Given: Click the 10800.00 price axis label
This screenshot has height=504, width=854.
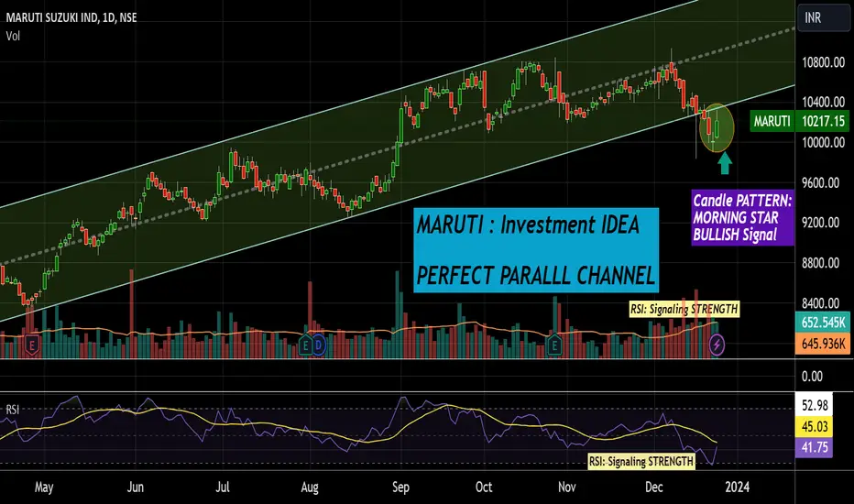Looking at the screenshot, I should [823, 62].
